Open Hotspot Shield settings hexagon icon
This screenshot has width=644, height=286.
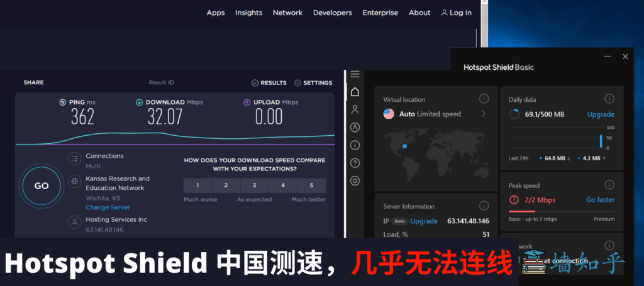355,180
